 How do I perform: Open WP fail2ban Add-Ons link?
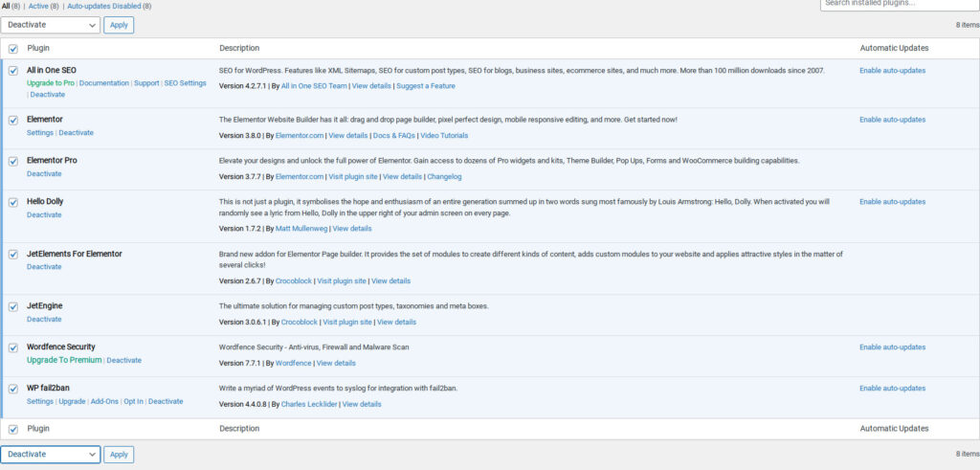pyautogui.click(x=104, y=402)
